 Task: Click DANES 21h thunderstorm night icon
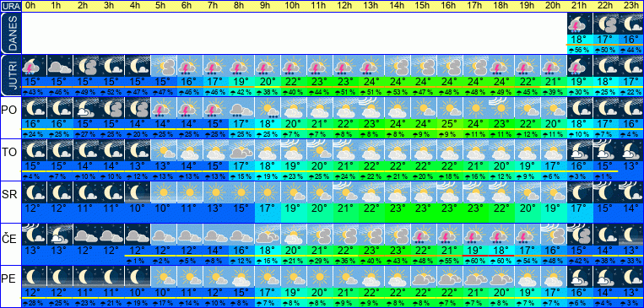point(580,24)
